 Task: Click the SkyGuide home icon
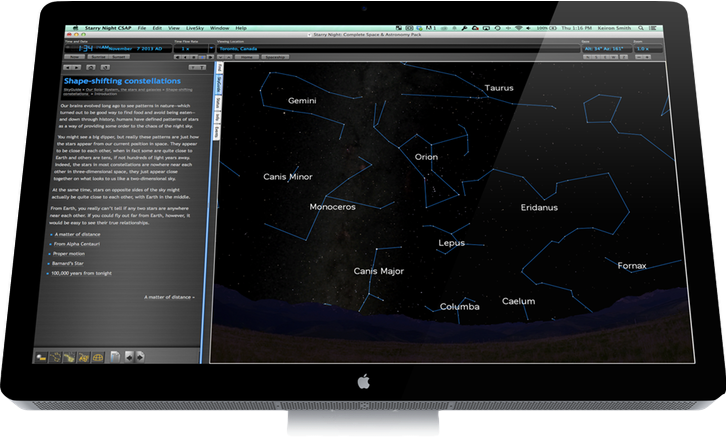(91, 68)
